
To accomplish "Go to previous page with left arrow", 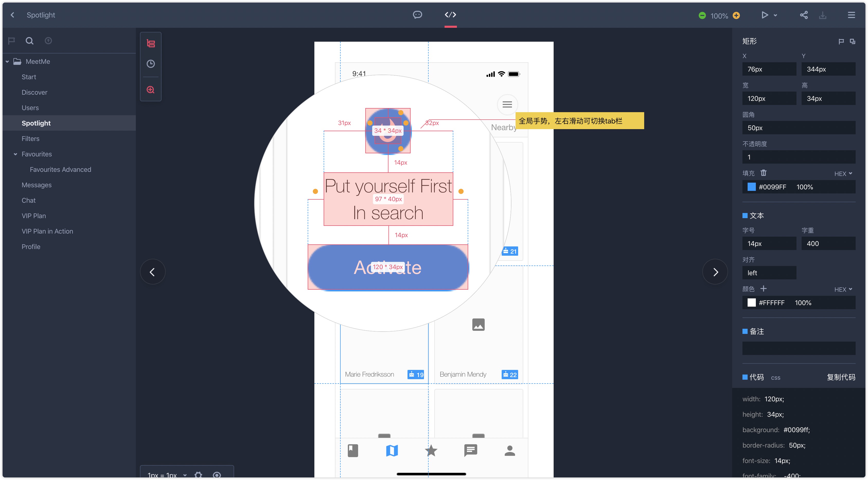I will 152,272.
